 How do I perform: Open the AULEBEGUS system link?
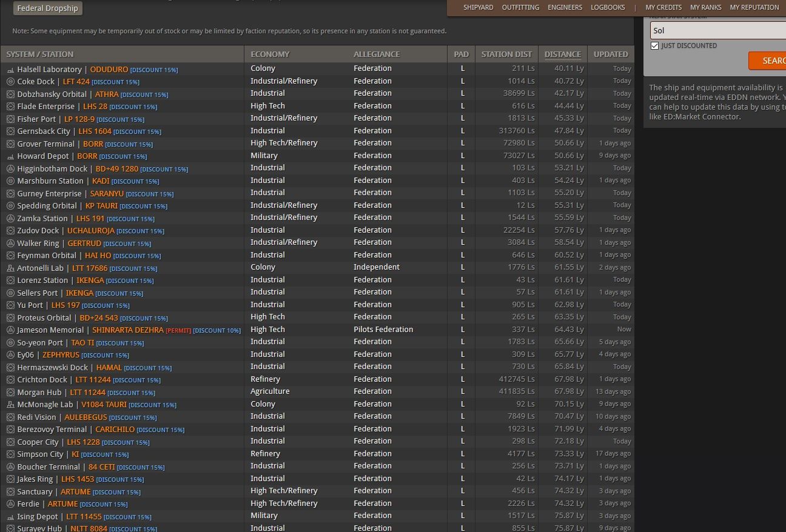click(86, 417)
